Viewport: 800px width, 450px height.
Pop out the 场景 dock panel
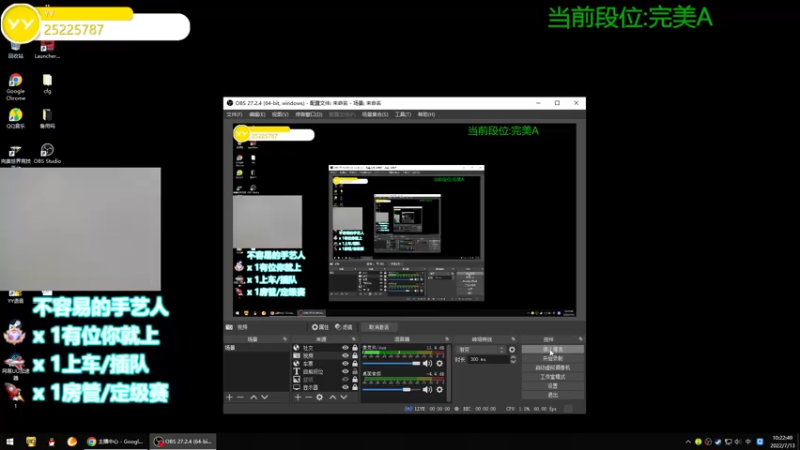[x=285, y=339]
